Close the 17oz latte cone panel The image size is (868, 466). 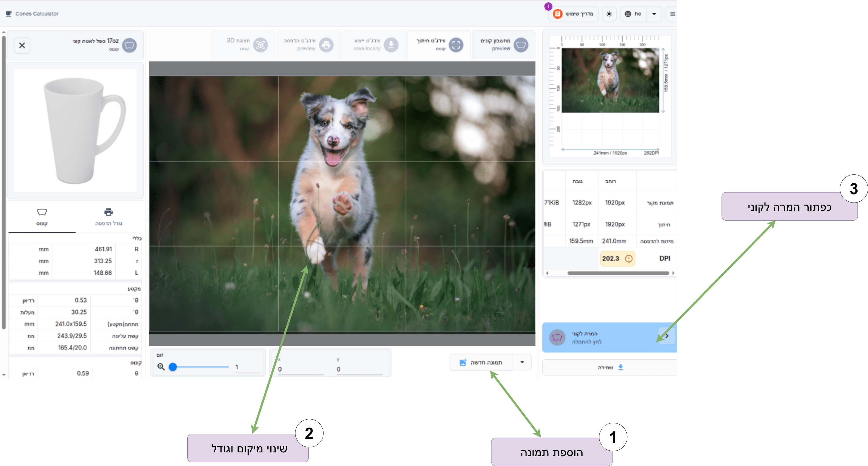point(22,45)
